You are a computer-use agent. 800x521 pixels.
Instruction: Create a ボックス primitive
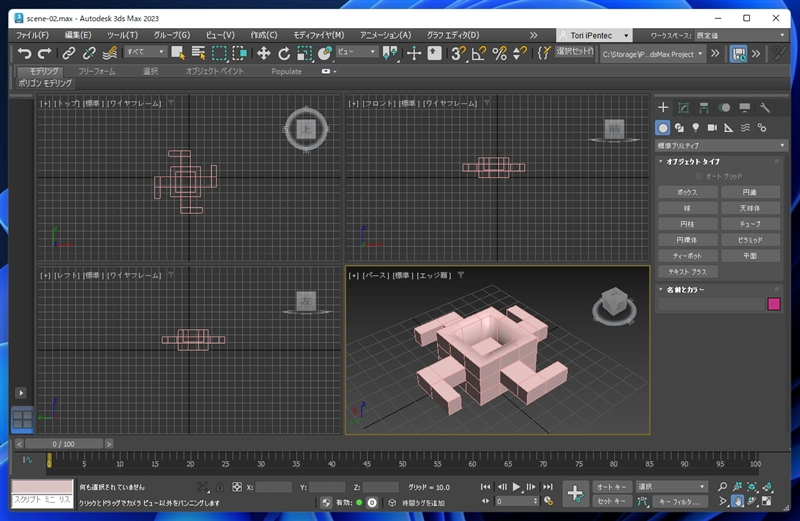(687, 192)
